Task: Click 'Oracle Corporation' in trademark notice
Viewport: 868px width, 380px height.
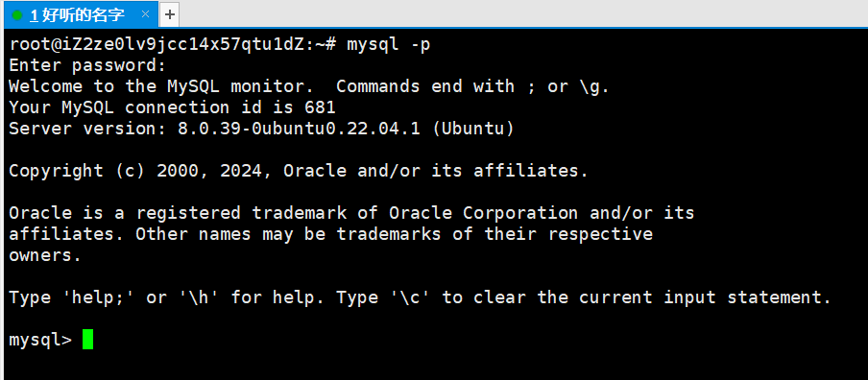Action: [x=483, y=213]
